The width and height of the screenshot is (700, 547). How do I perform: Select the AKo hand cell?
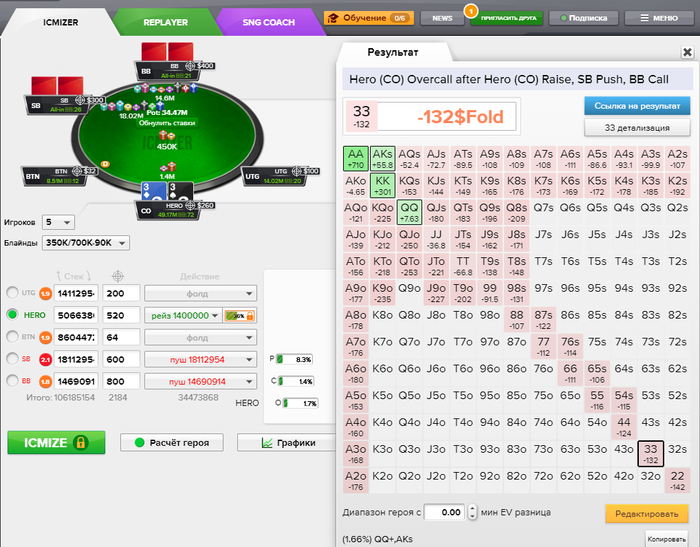tap(356, 185)
